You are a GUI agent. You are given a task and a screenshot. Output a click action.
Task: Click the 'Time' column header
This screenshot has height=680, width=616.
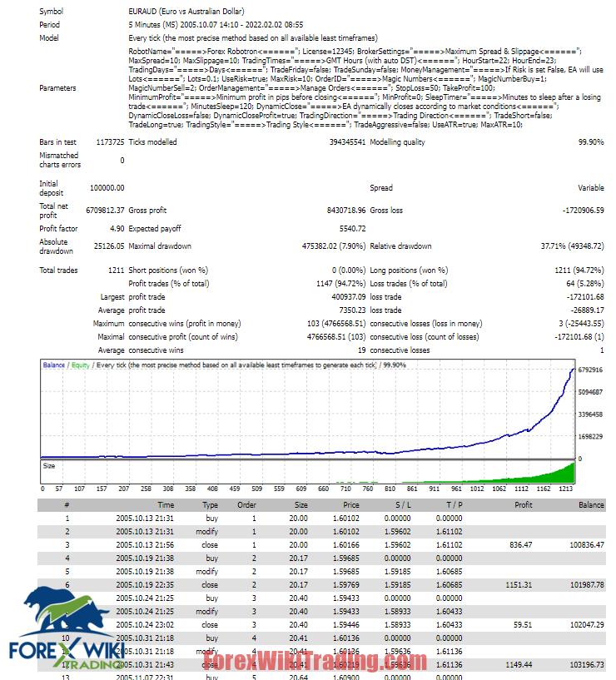166,505
